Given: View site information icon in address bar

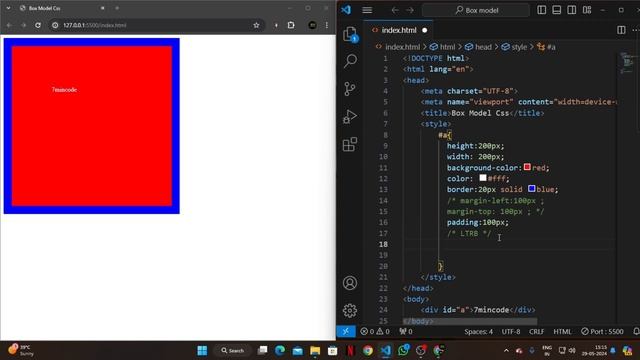Looking at the screenshot, I should (x=55, y=25).
